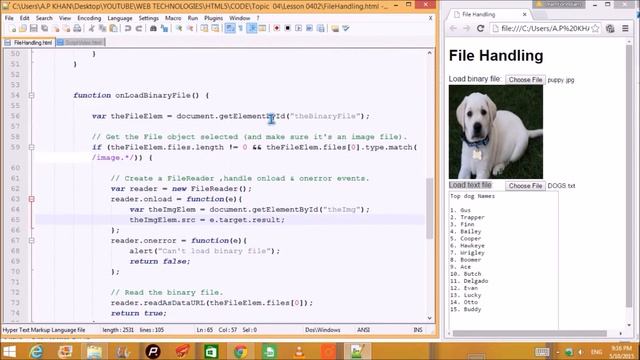640x360 pixels.
Task: Open Google Chrome from taskbar
Action: click(240, 351)
